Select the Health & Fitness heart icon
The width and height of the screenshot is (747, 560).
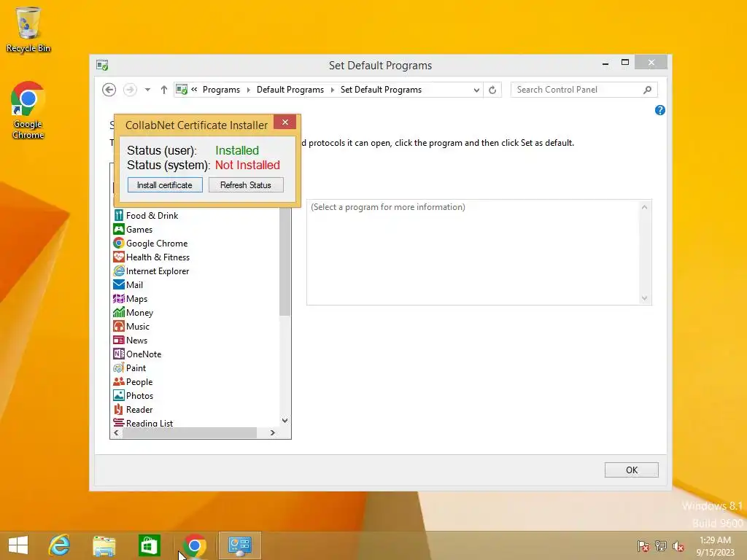pyautogui.click(x=119, y=257)
